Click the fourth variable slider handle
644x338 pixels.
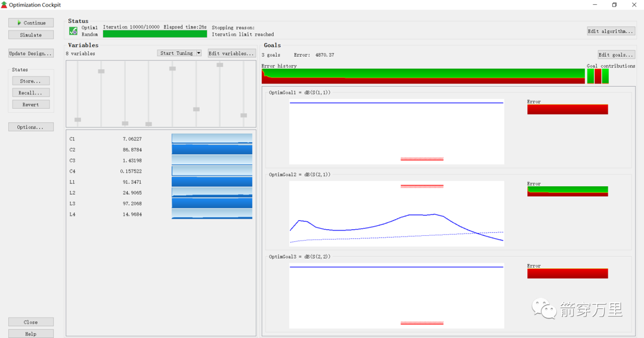148,124
